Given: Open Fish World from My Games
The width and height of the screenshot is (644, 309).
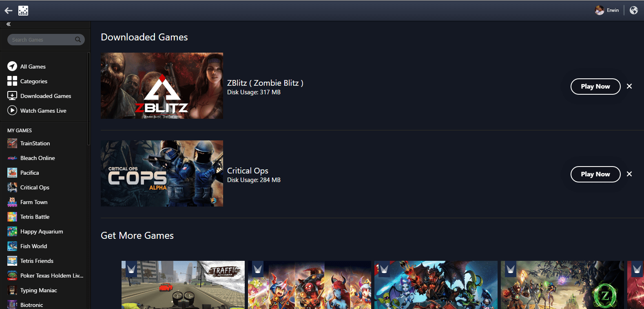Looking at the screenshot, I should coord(33,246).
